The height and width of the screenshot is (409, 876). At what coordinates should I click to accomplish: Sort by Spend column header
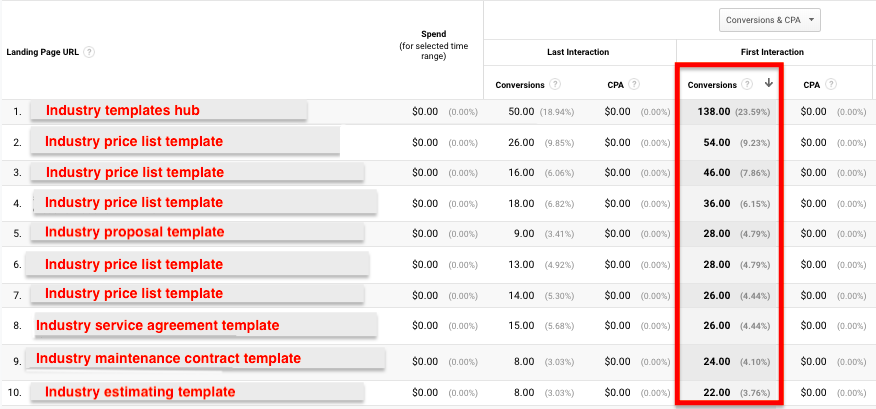click(x=434, y=45)
